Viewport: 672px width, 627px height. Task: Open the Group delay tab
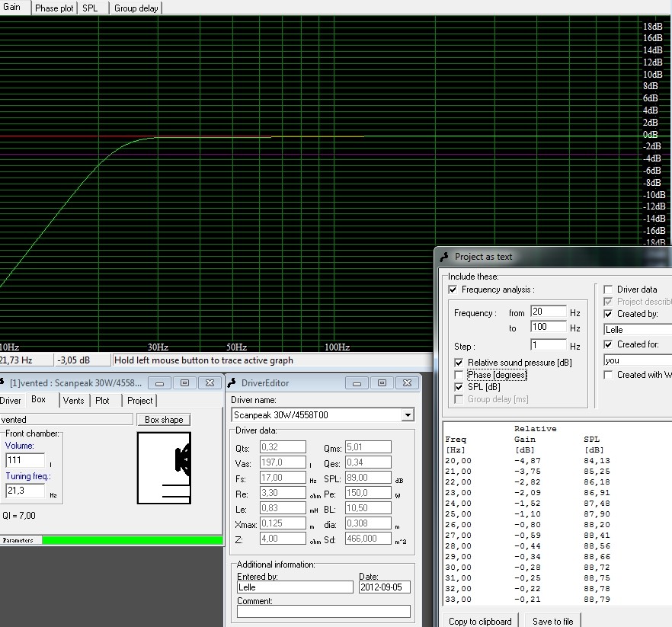(x=136, y=8)
